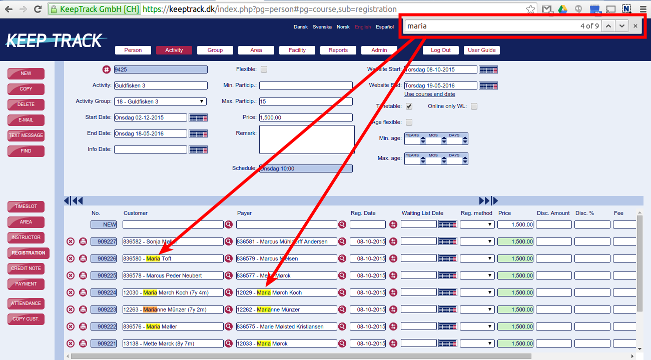Open payer lookup for Maria March Koch row
The height and width of the screenshot is (360, 651).
coord(342,292)
